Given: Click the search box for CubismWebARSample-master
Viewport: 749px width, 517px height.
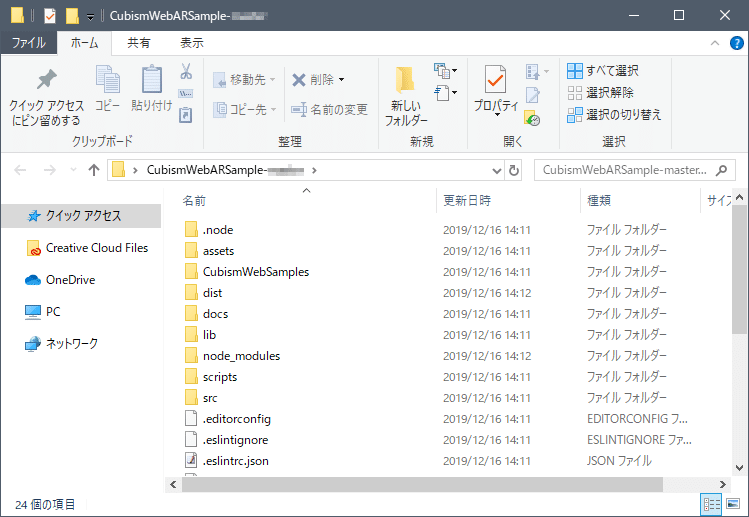Looking at the screenshot, I should (634, 170).
